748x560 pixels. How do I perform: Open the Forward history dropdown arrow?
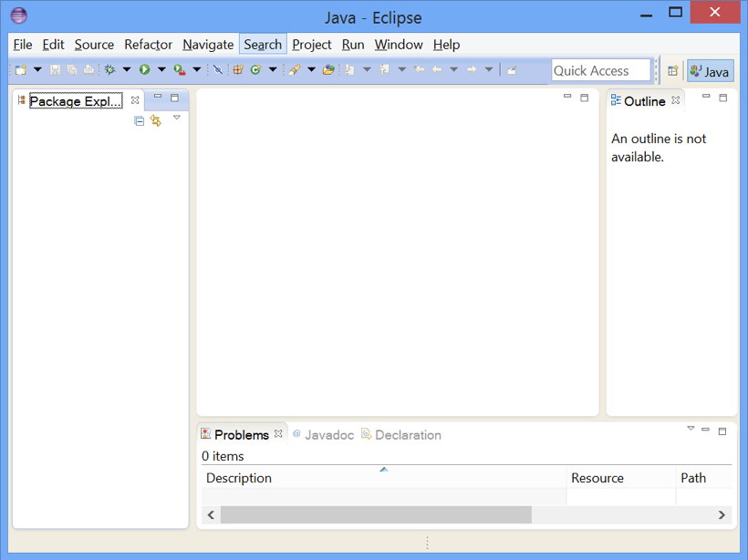pyautogui.click(x=489, y=69)
